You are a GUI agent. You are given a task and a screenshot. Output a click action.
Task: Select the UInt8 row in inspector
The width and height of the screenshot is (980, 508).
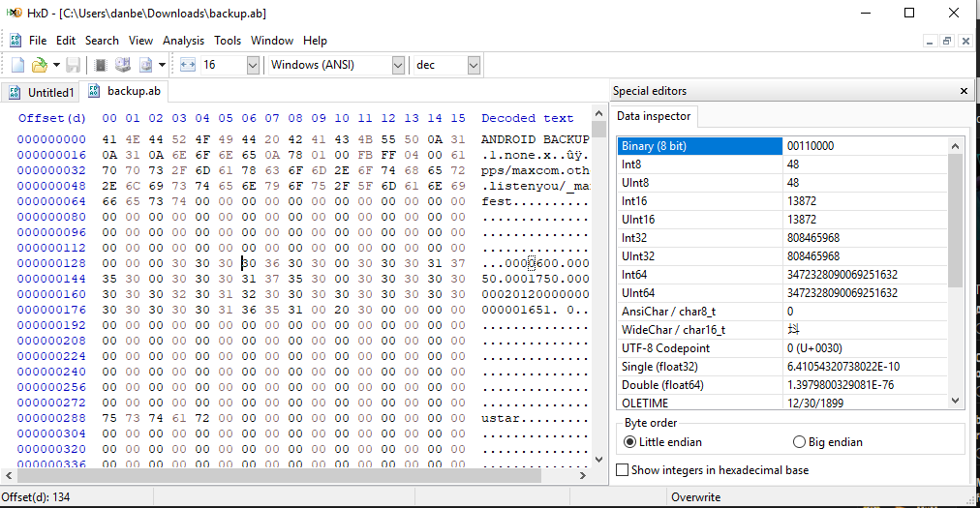coord(781,183)
